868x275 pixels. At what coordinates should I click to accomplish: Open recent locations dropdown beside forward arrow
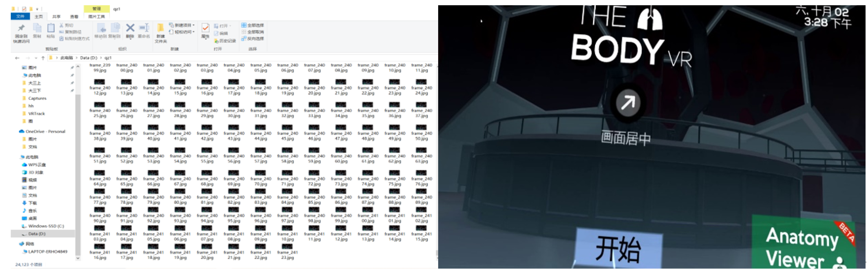(36, 58)
